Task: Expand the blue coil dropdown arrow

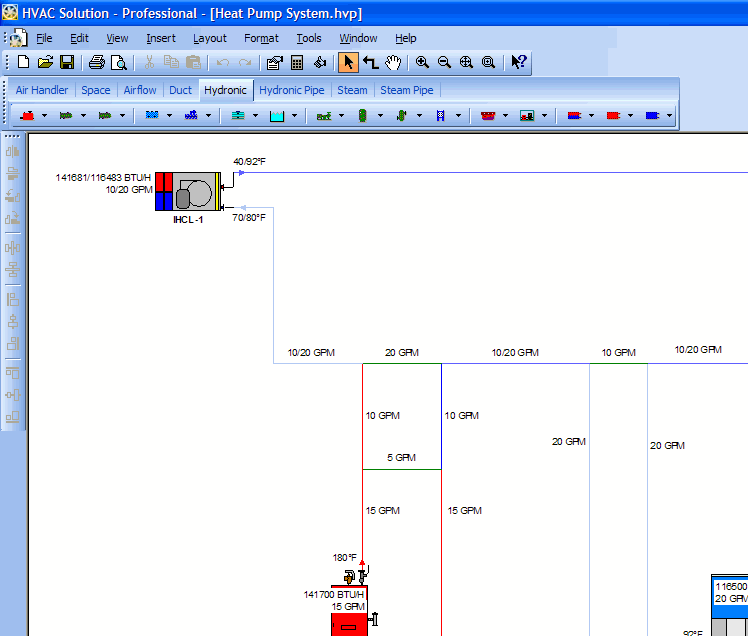Action: (169, 115)
